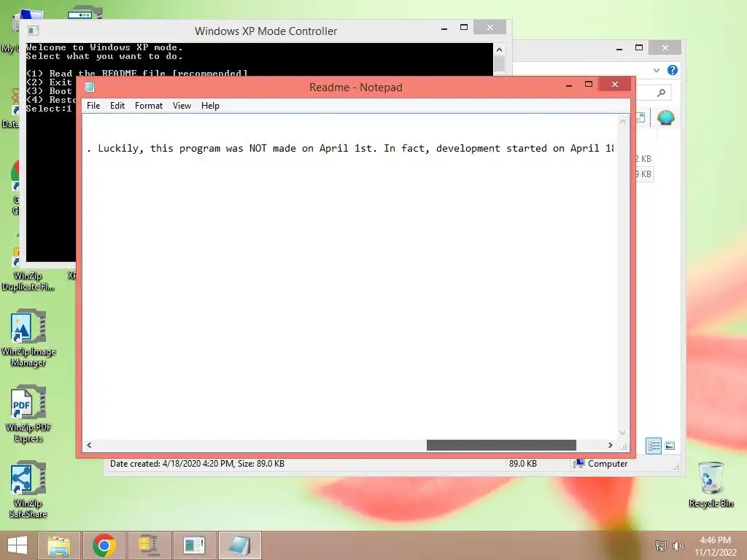The image size is (747, 560).
Task: Open the Windows Start button
Action: click(18, 545)
